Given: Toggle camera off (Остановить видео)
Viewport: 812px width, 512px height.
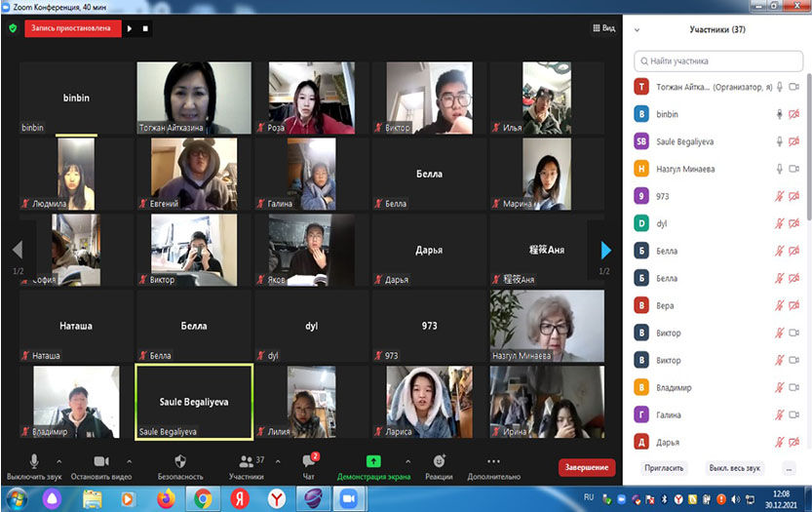Looking at the screenshot, I should coord(100,460).
